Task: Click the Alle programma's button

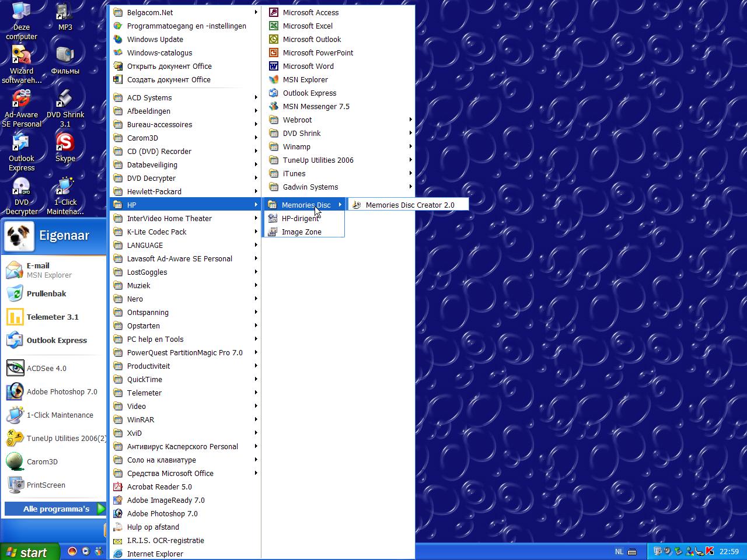Action: point(55,509)
